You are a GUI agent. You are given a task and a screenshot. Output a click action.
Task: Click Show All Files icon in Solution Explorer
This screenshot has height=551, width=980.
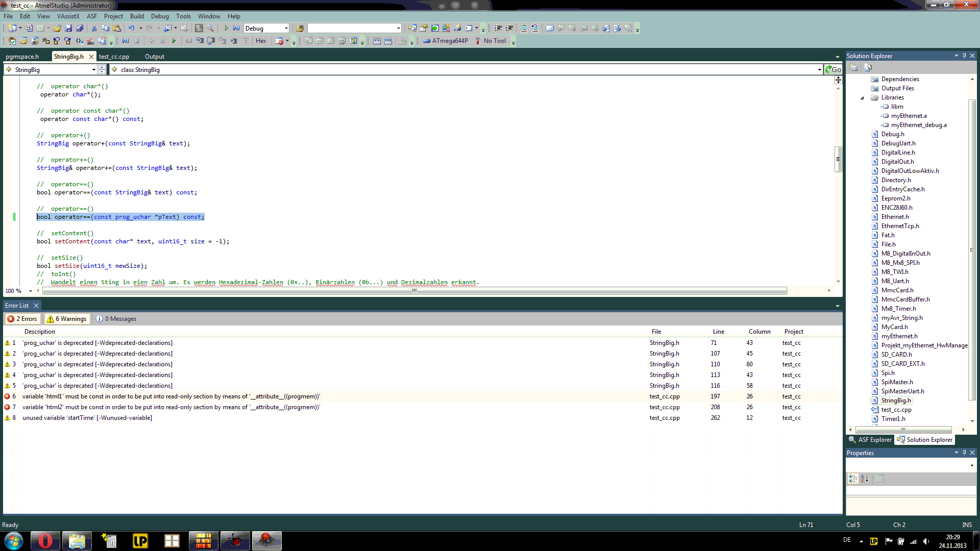[x=867, y=67]
